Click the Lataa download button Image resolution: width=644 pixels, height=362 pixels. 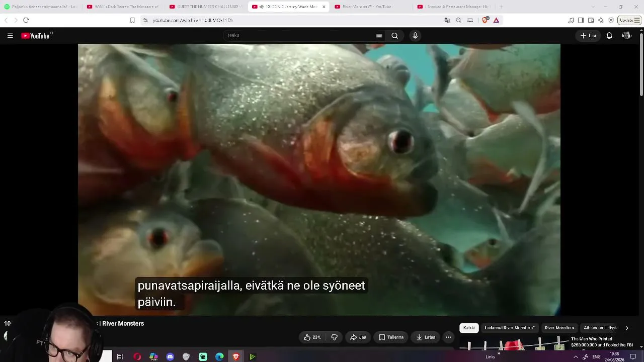pos(426,337)
